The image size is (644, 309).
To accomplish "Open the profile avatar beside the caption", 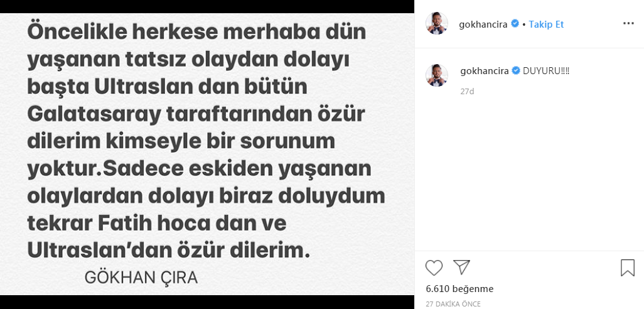I will (x=437, y=75).
